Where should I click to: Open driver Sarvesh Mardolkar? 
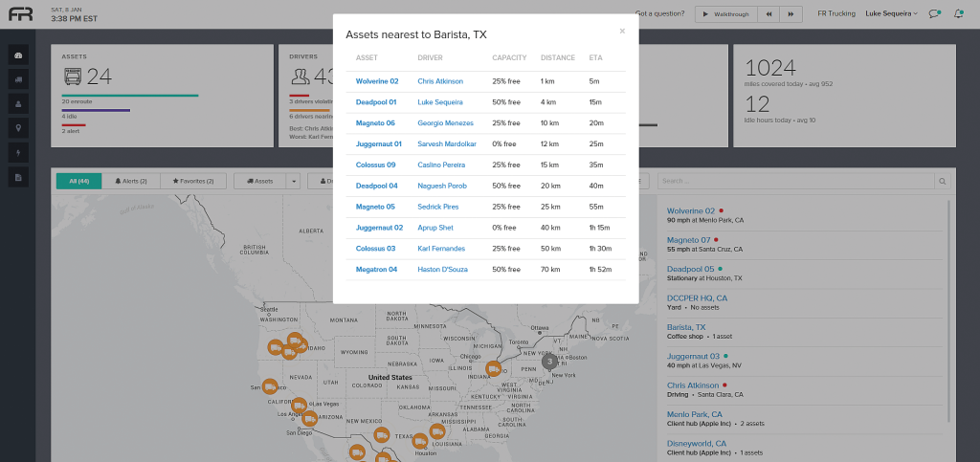click(447, 144)
